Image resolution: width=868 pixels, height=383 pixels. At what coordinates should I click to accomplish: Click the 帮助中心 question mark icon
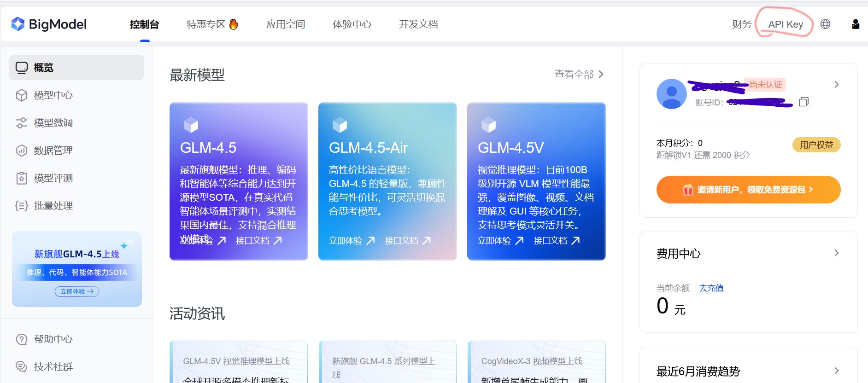22,339
